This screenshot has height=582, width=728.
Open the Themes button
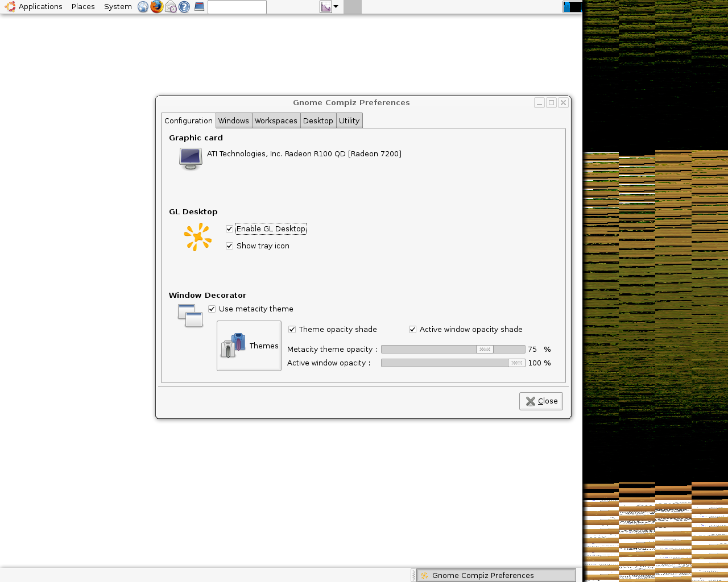249,346
